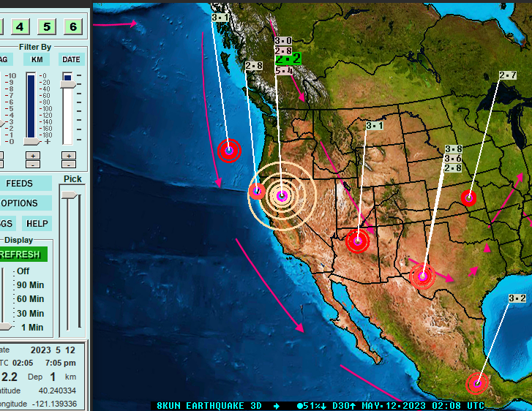Click the minus stepper under DATE slider
Screen dimensions: 532x411
click(69, 165)
